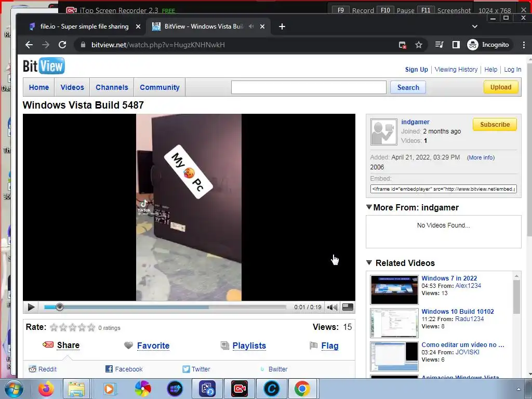This screenshot has width=532, height=399.
Task: Click the Search button
Action: [x=408, y=87]
